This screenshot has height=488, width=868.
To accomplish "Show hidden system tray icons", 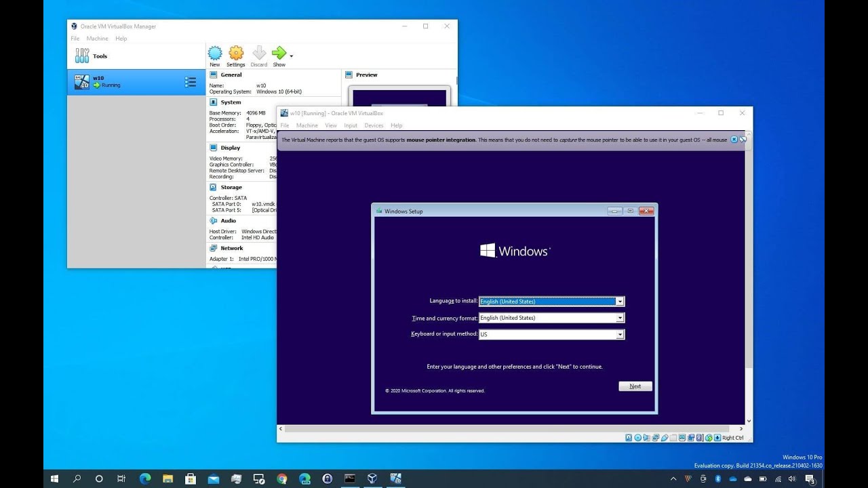I will pos(673,479).
